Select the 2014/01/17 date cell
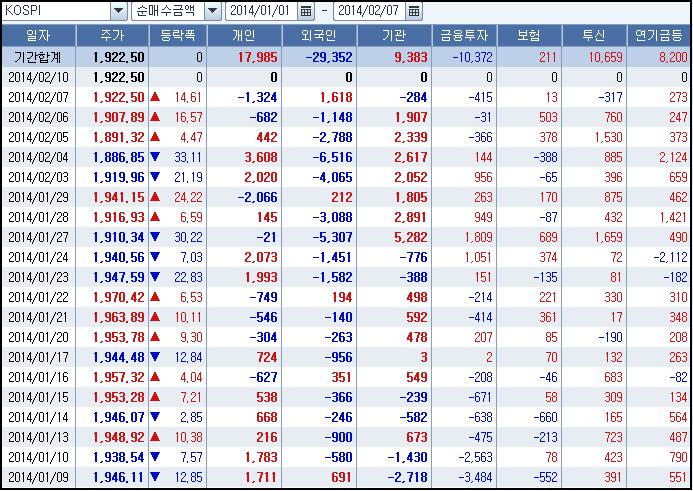693x491 pixels. click(x=38, y=358)
